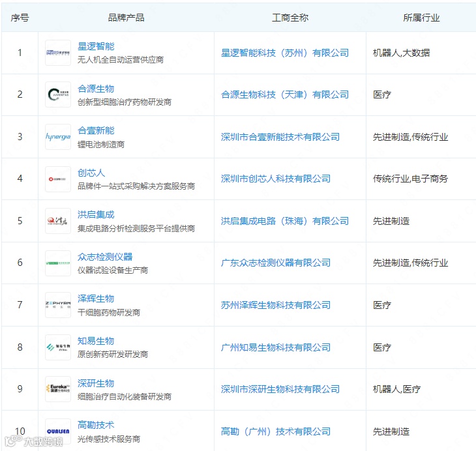This screenshot has height=451, width=476.
Task: Click the 所属行业 column header
Action: coord(421,18)
